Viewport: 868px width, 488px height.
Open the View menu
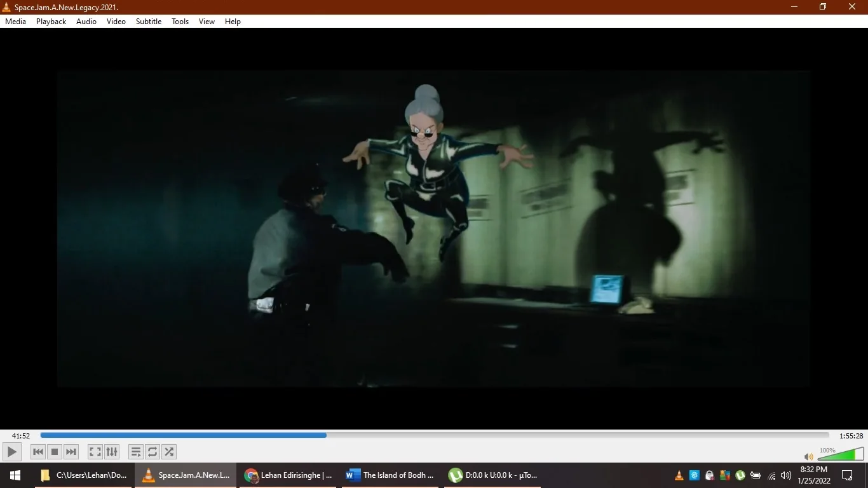(x=207, y=22)
